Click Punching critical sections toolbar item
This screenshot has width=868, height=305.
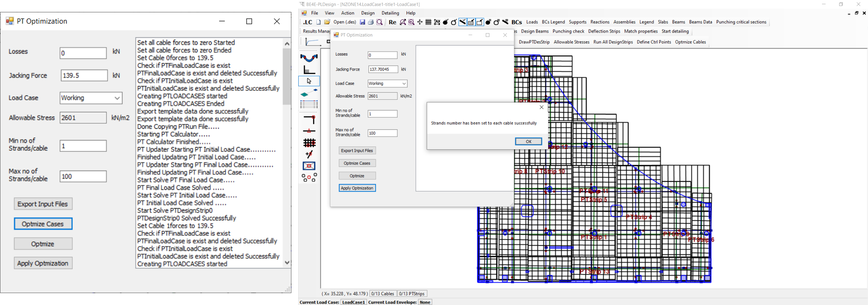[x=741, y=22]
